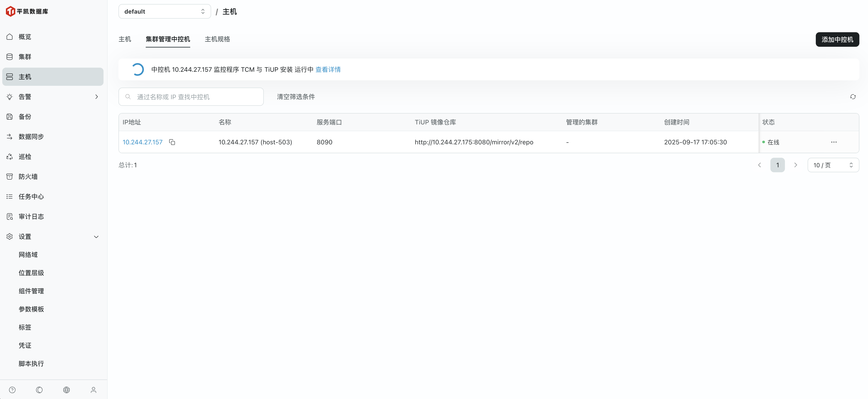Click the 查看详情 link

pyautogui.click(x=328, y=69)
